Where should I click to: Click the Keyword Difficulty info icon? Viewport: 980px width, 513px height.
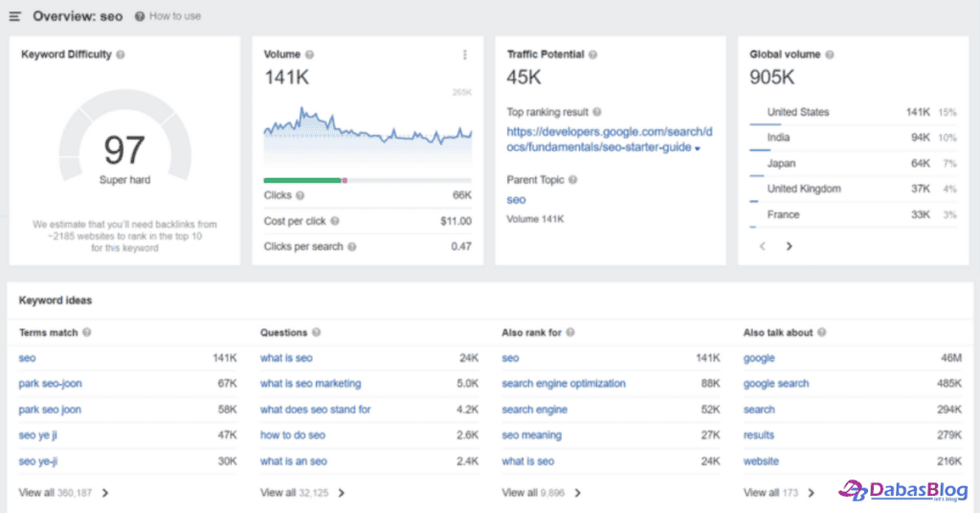click(121, 55)
